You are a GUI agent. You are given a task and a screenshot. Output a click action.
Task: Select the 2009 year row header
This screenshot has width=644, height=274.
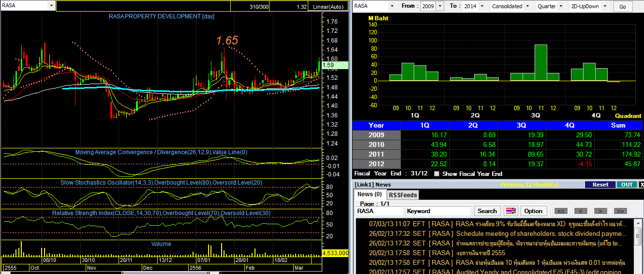(x=376, y=135)
